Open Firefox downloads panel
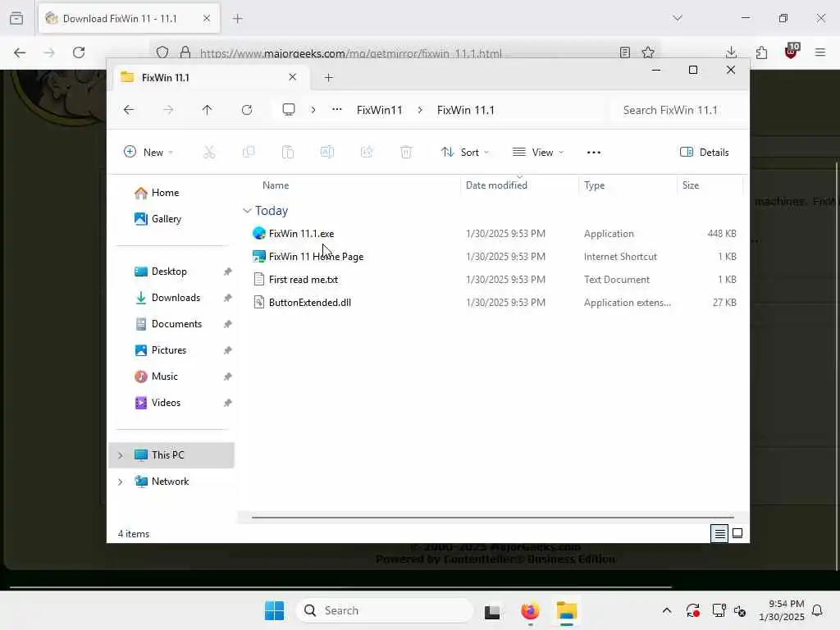 coord(731,52)
